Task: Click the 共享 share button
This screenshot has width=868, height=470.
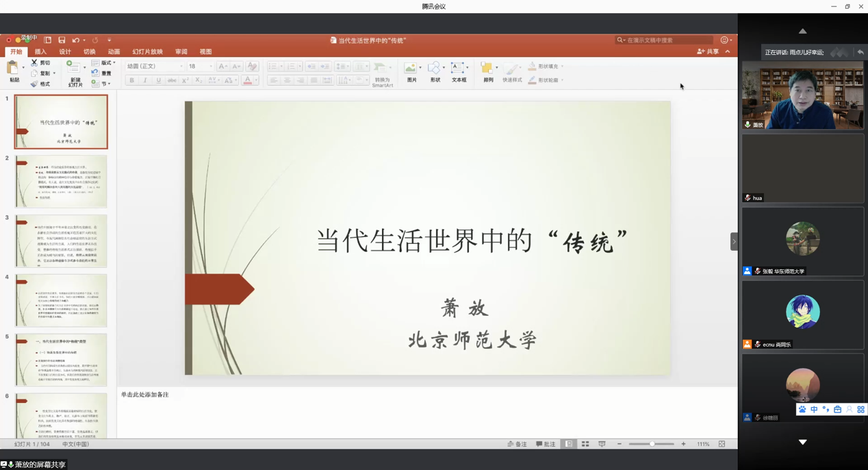Action: (x=709, y=51)
